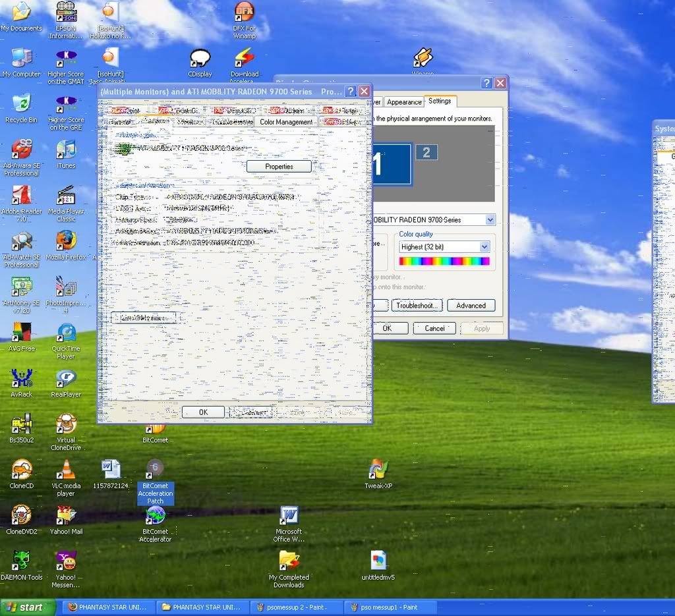Viewport: 675px width, 616px height.
Task: Open the EPSON Information shortcut
Action: tap(66, 20)
